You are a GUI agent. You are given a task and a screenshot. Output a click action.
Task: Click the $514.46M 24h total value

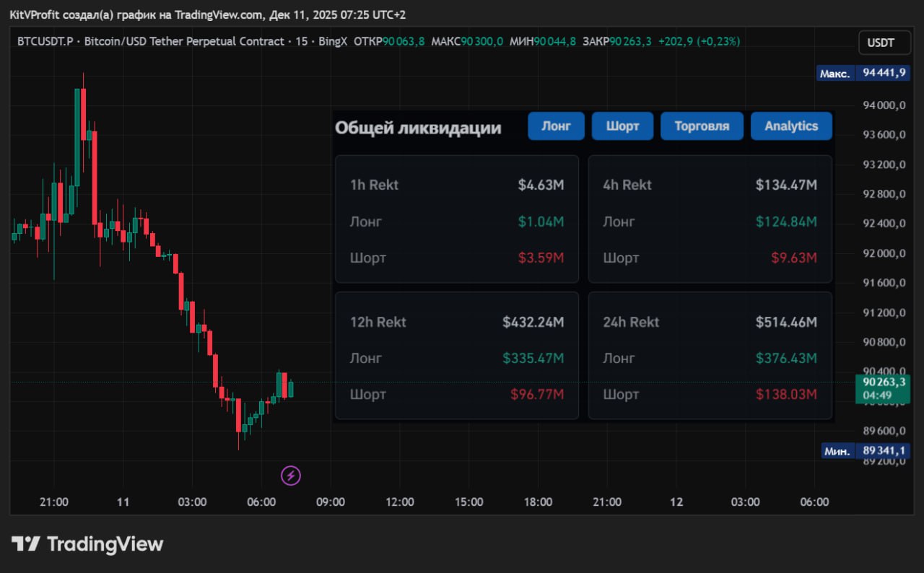[786, 322]
